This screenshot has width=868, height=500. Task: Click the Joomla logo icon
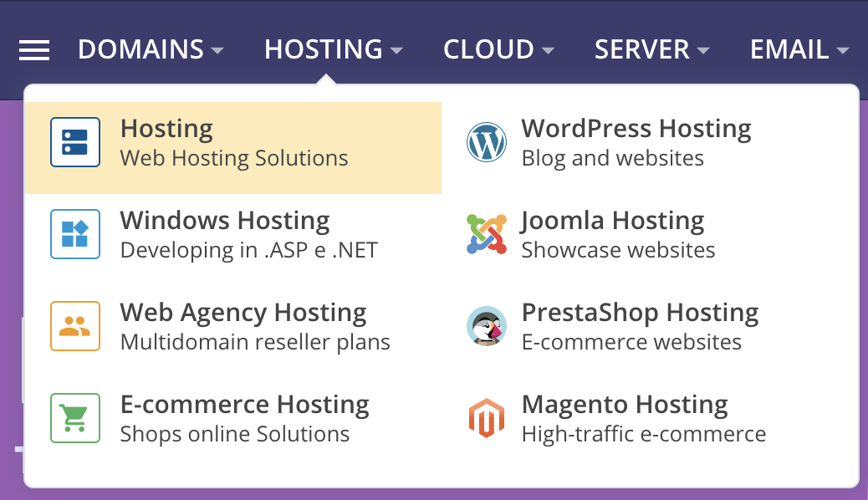pos(486,234)
